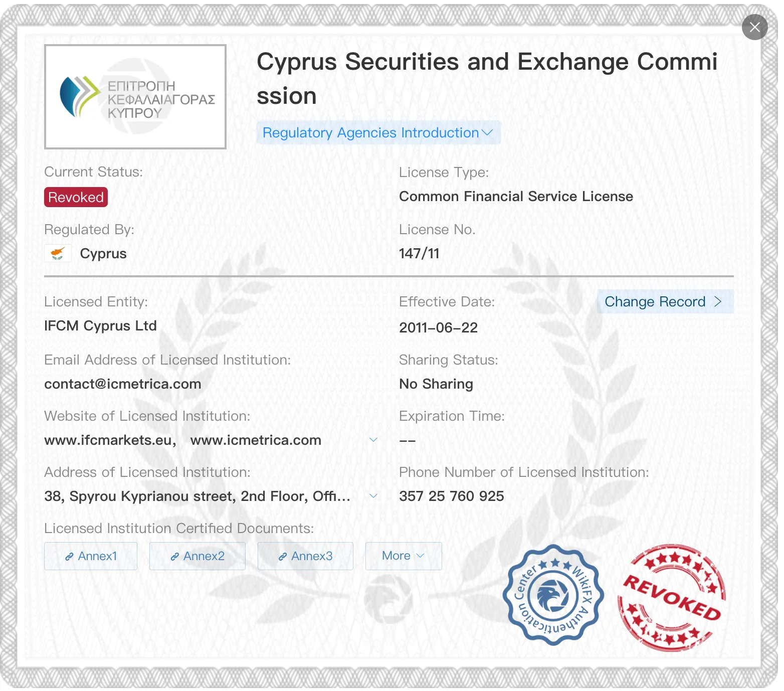784x691 pixels.
Task: Click the No Sharing status value
Action: point(436,384)
